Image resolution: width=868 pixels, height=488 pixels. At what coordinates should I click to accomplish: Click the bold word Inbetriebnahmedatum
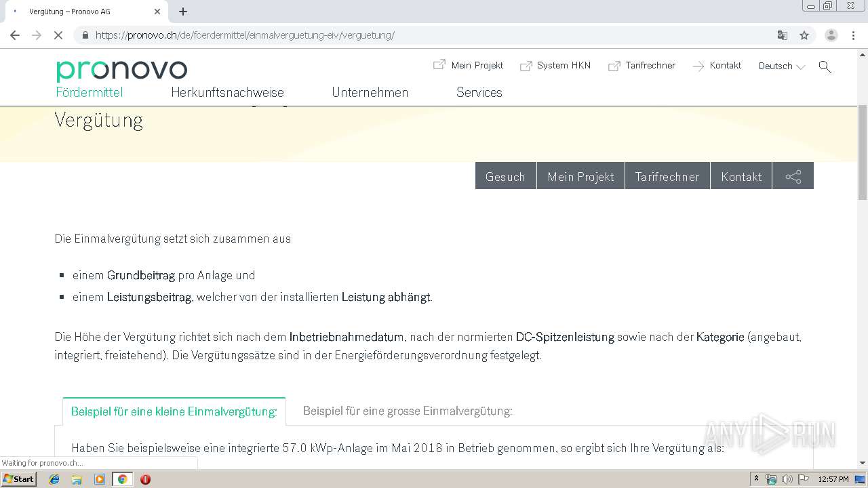point(347,337)
